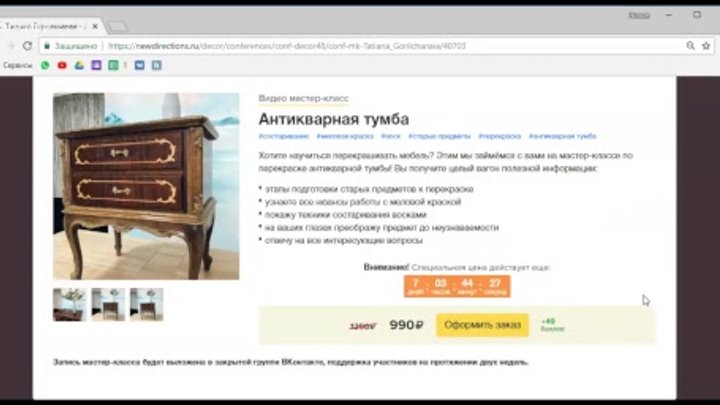
Task: Open the #меловая краска hashtag link
Action: (x=345, y=136)
